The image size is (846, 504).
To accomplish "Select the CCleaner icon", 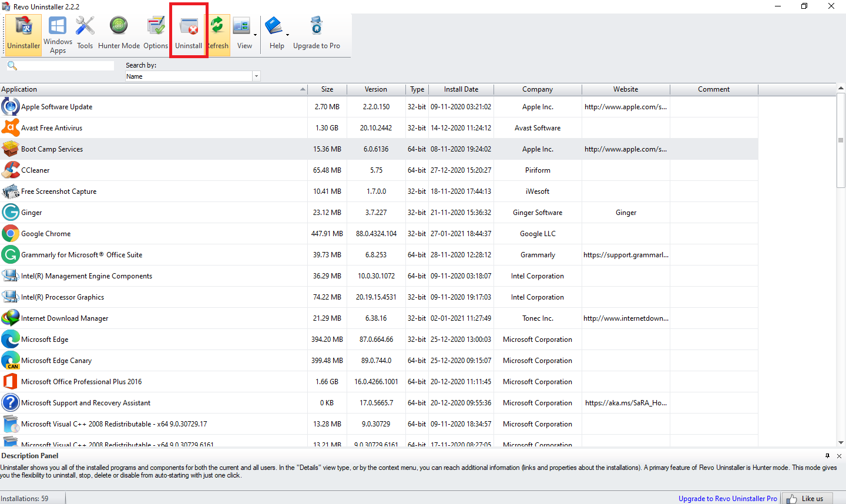I will coord(11,170).
